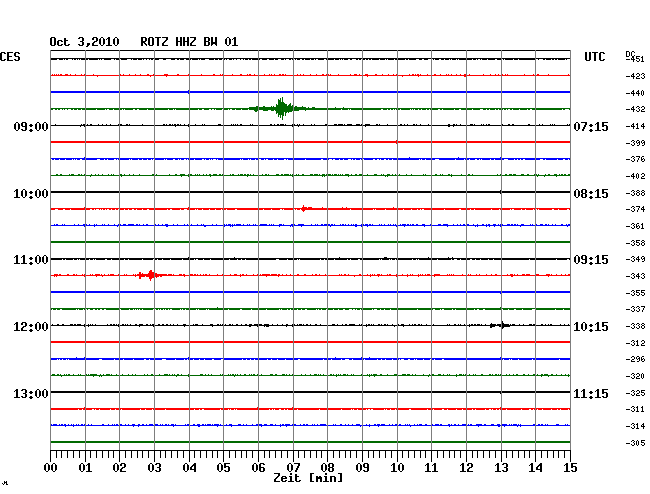Select the 09:00 local time label

31,126
